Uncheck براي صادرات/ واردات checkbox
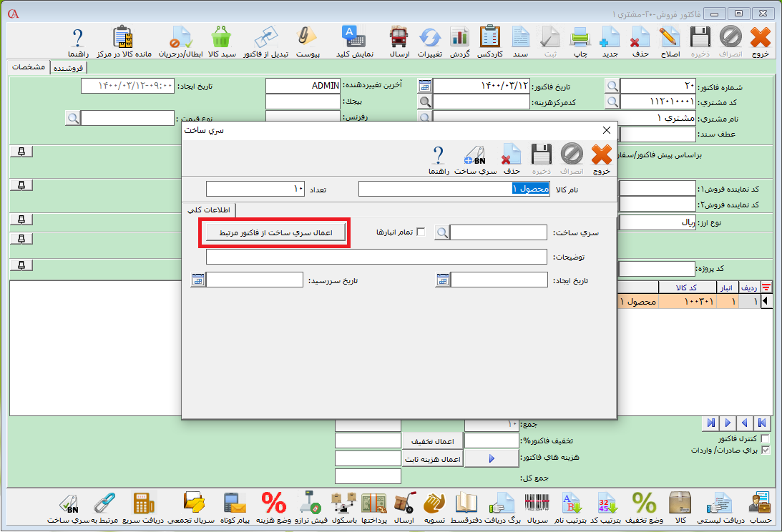Viewport: 782px width, 532px height. [766, 450]
